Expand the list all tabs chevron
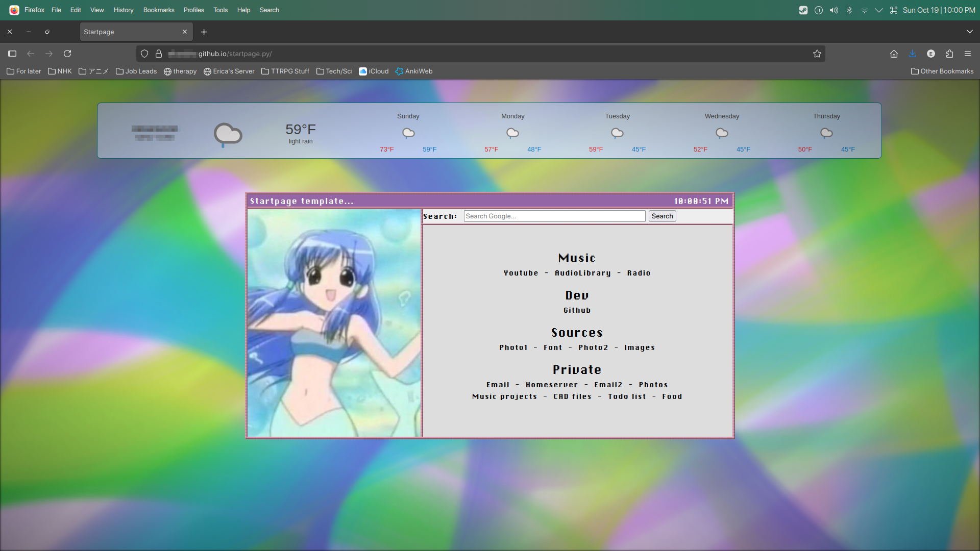Image resolution: width=980 pixels, height=551 pixels. [x=969, y=32]
